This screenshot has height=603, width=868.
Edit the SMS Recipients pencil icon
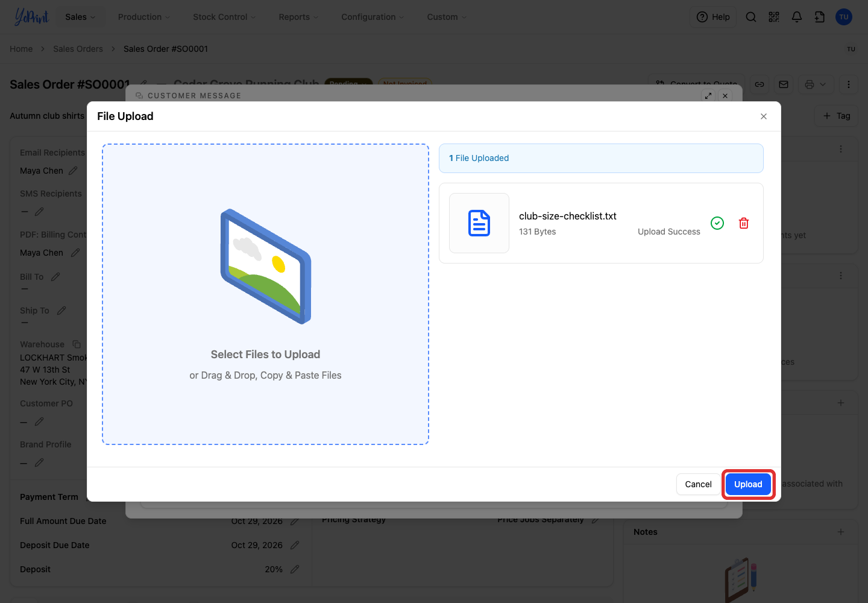(39, 212)
